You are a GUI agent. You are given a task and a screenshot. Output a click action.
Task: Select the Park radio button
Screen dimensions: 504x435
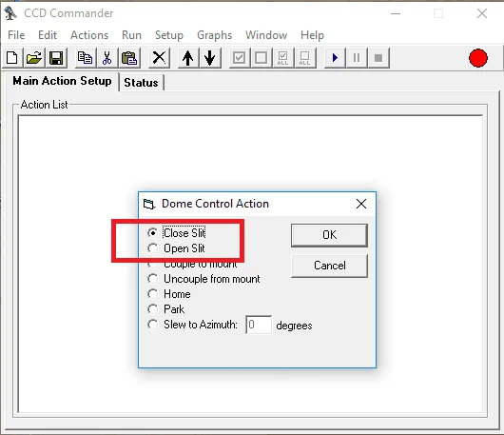pos(152,308)
